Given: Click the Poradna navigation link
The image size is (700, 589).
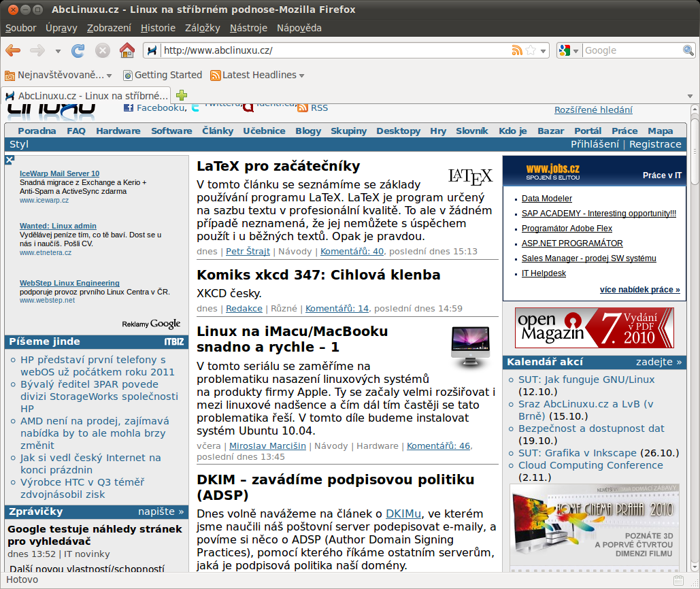Looking at the screenshot, I should pos(37,131).
